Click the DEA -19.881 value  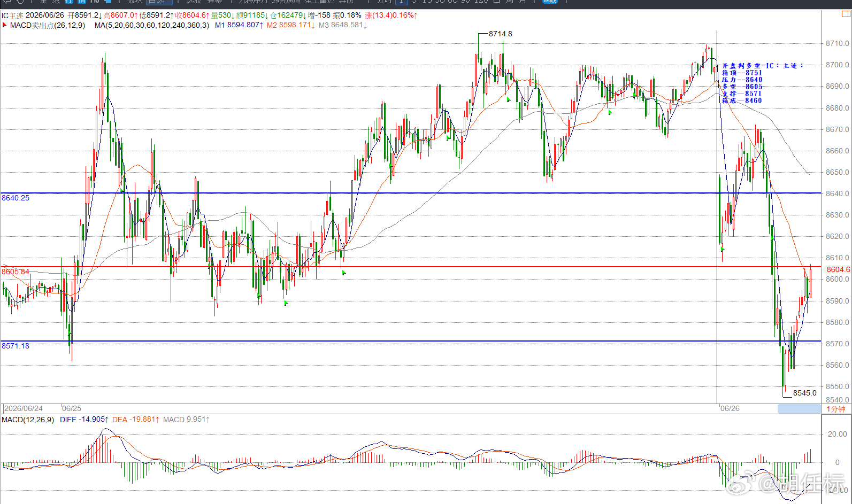136,420
